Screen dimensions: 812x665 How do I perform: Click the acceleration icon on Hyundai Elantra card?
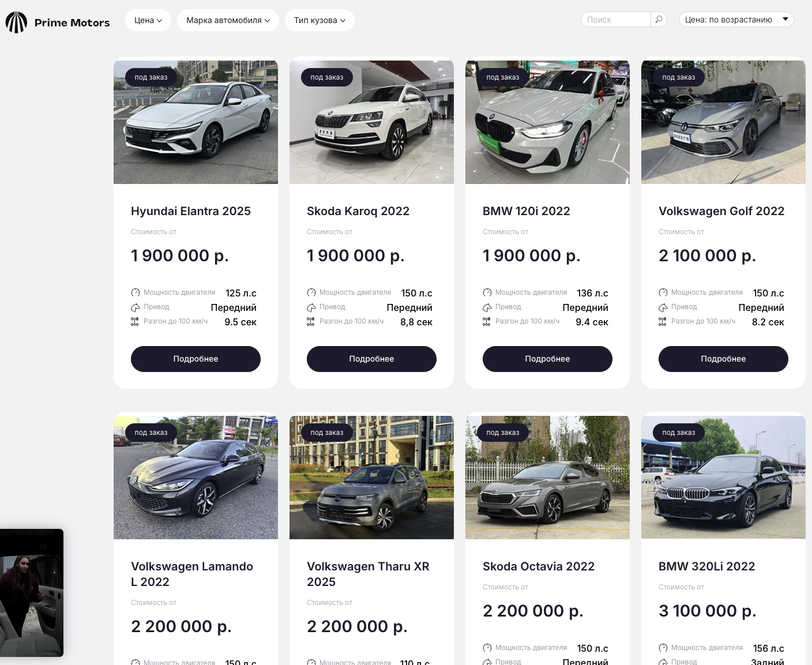click(x=135, y=322)
